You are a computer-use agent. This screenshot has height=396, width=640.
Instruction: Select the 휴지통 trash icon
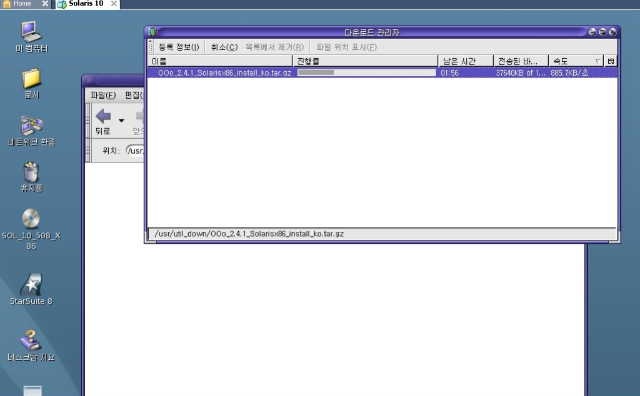coord(31,172)
